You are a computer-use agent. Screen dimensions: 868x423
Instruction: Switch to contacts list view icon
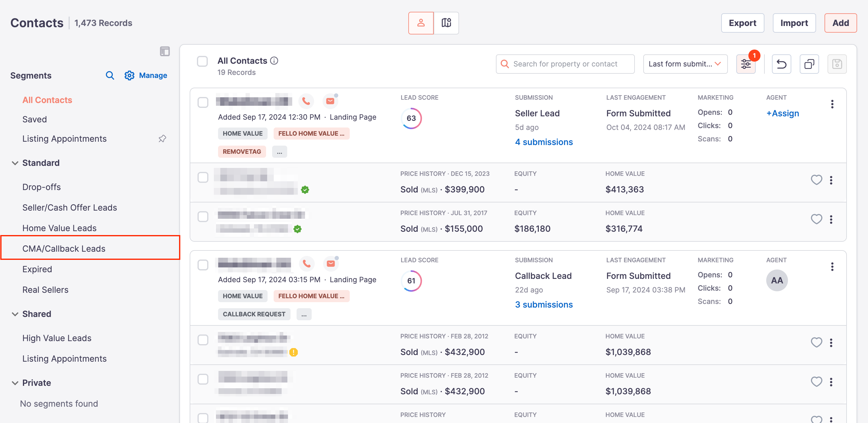[420, 23]
